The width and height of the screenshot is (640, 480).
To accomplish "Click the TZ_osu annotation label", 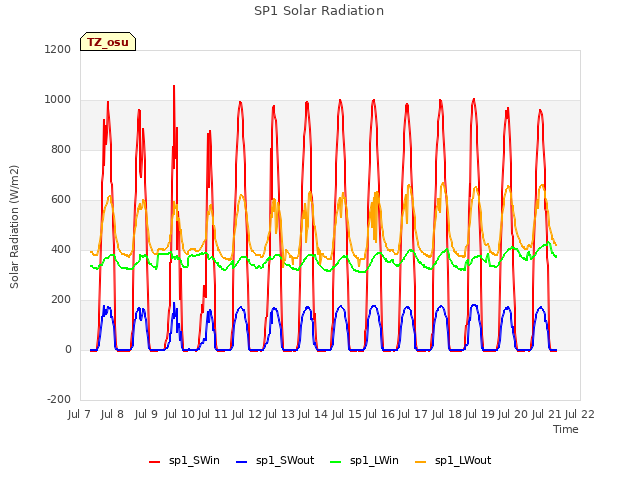I will click(x=108, y=42).
